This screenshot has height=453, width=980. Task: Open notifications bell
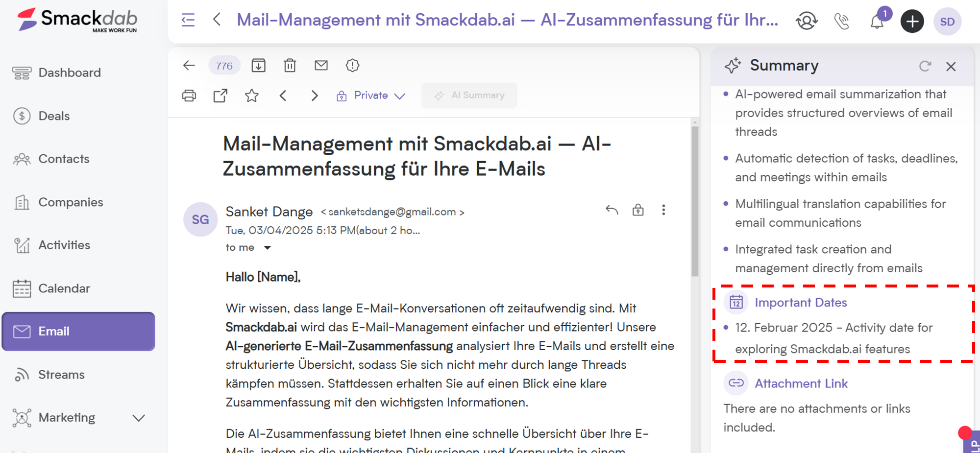(x=877, y=22)
